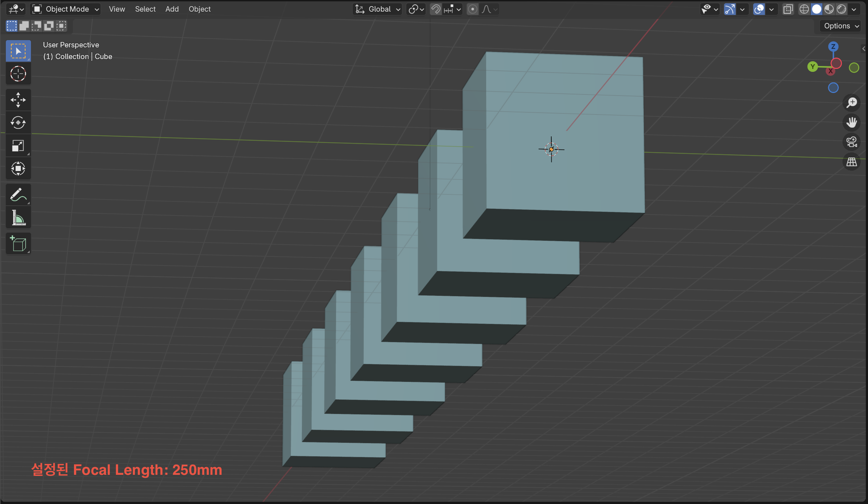Expand the Global orientation dropdown
This screenshot has height=504, width=868.
[378, 9]
